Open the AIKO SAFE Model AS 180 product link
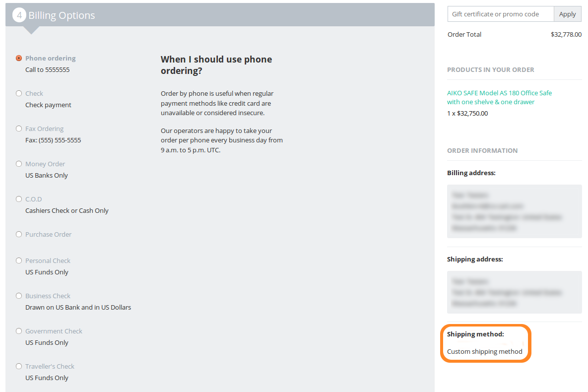The height and width of the screenshot is (392, 588). (x=499, y=98)
